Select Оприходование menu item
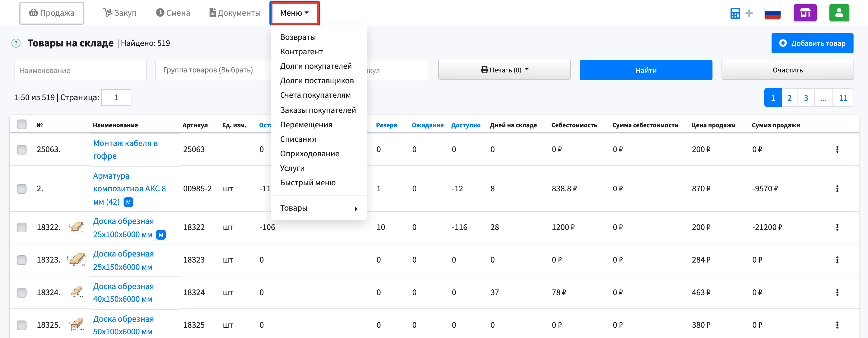868x338 pixels. pos(310,154)
